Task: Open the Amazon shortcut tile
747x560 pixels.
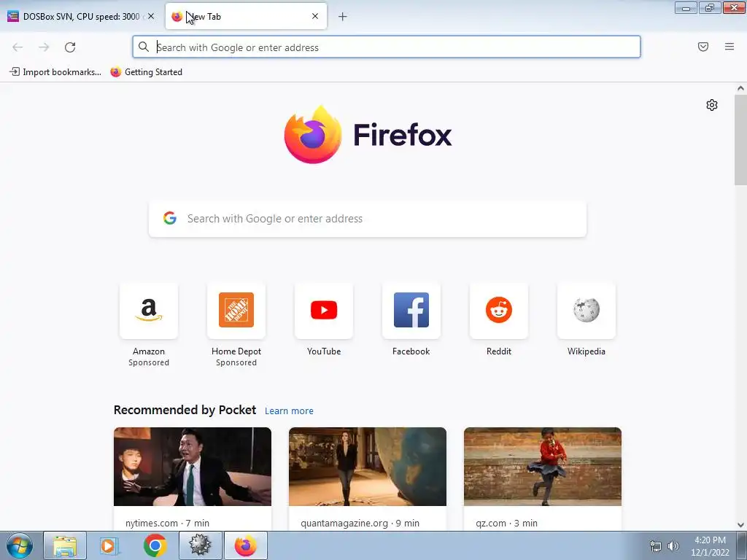Action: (149, 311)
